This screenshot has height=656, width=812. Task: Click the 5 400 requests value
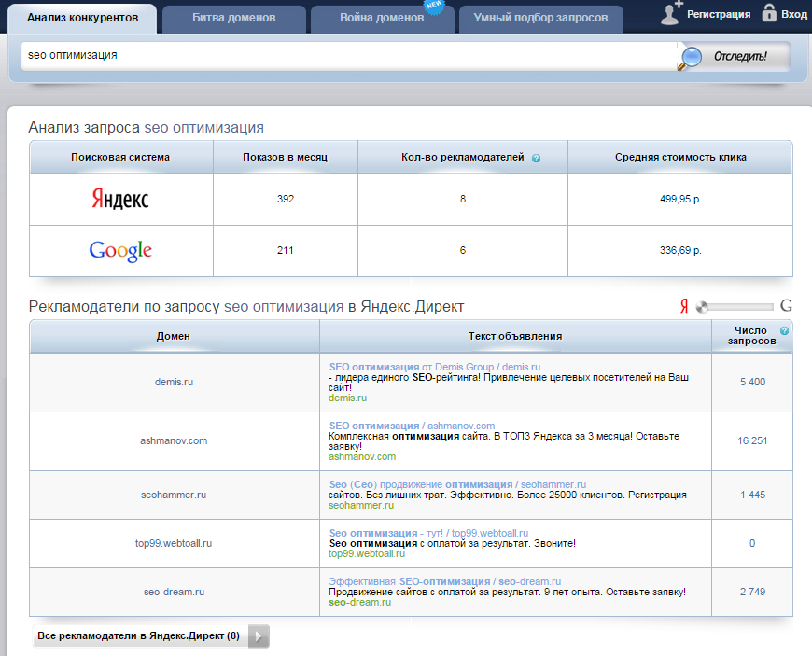click(x=752, y=382)
